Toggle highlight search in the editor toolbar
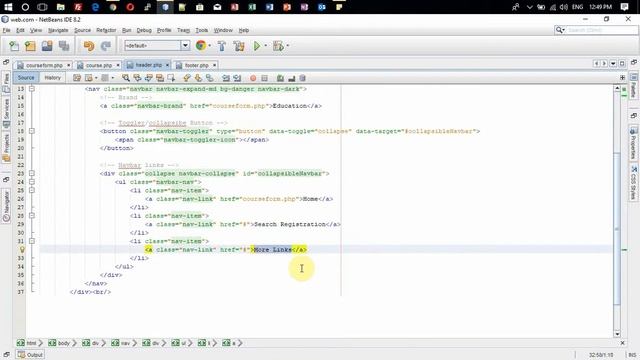The image size is (640, 360). point(160,78)
